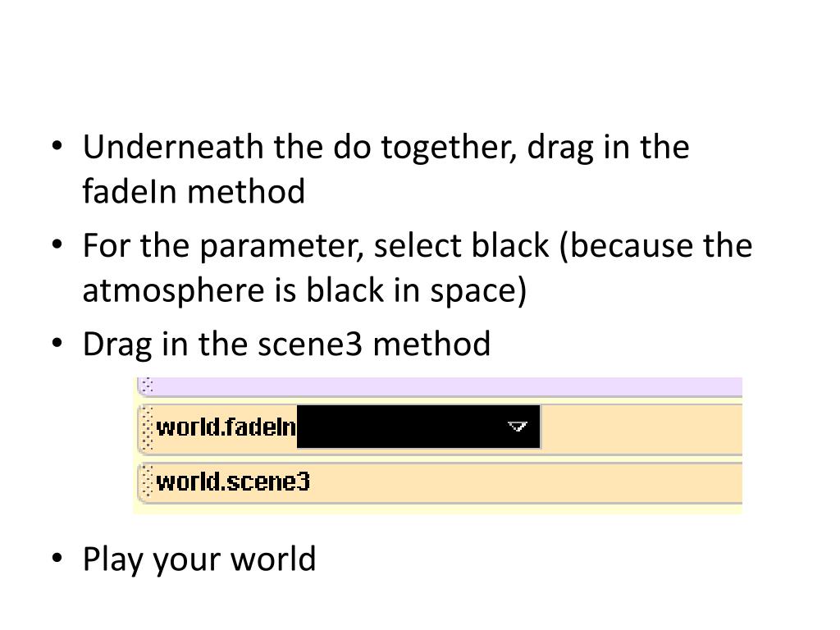Screen dimensions: 840x630
Task: Click empty area of fadeIn tile right of parameter
Action: (x=641, y=428)
